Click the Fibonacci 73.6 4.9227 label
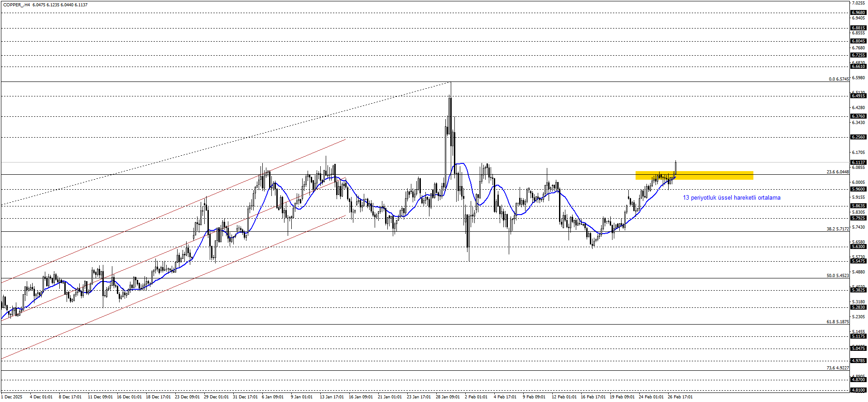This screenshot has height=402, width=868. pos(837,368)
